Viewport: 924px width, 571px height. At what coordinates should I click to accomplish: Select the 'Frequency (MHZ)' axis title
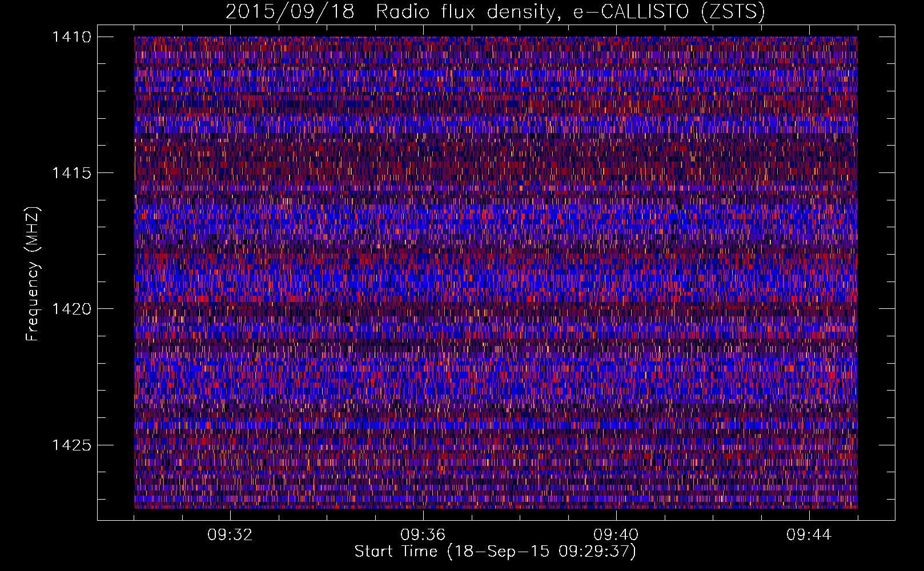coord(33,274)
